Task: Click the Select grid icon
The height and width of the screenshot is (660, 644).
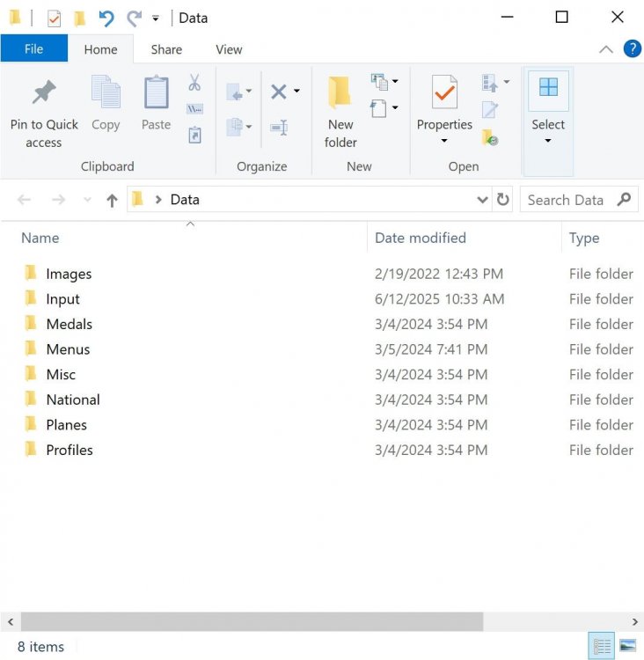Action: coord(548,87)
